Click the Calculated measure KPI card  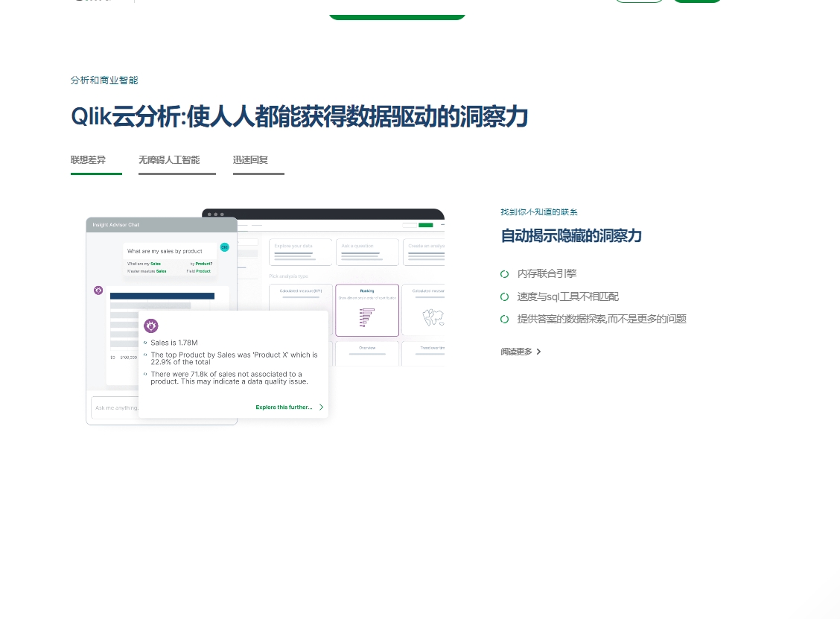(x=301, y=297)
